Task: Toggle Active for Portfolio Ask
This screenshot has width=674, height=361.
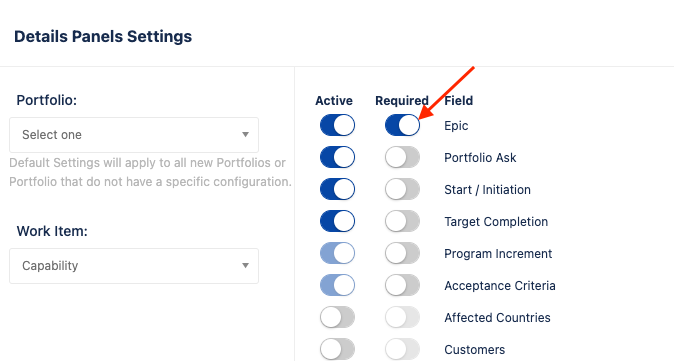Action: (x=337, y=157)
